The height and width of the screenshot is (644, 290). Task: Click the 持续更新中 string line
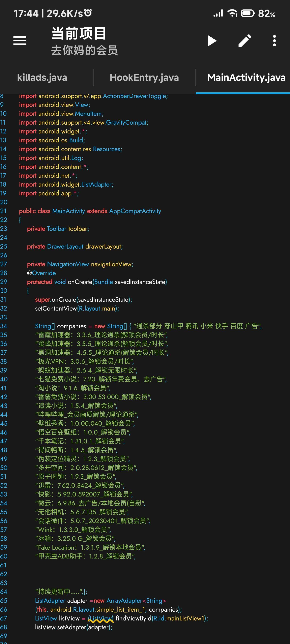click(61, 592)
